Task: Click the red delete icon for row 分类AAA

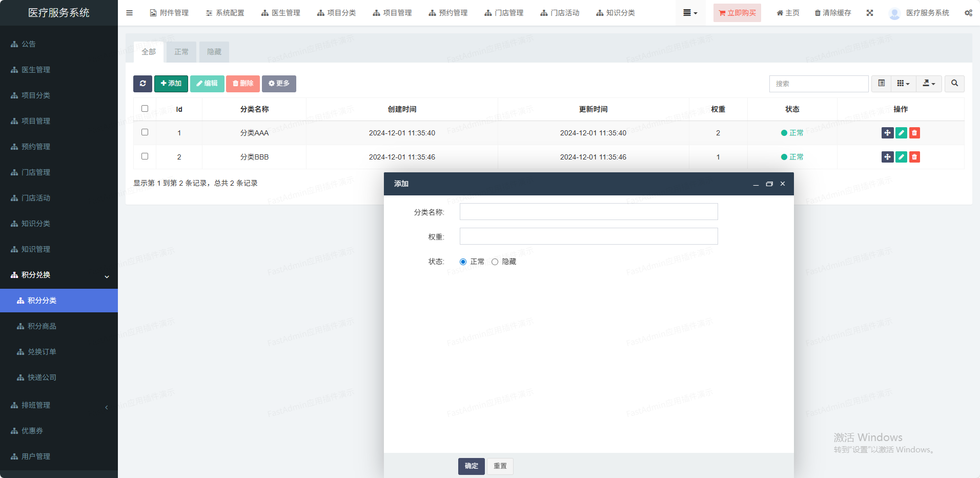Action: pyautogui.click(x=914, y=133)
